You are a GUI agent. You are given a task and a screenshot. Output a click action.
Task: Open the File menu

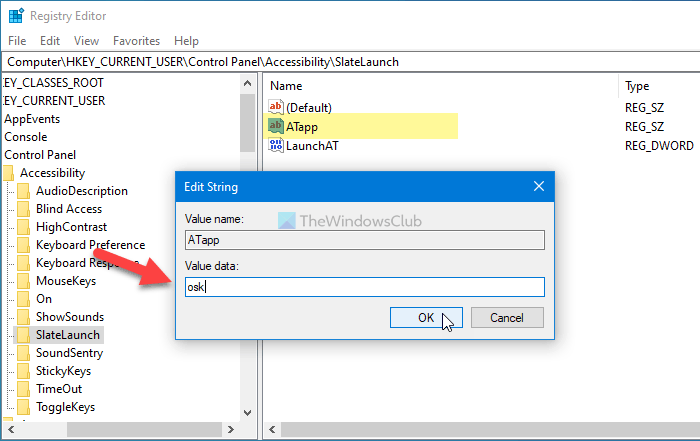click(17, 41)
